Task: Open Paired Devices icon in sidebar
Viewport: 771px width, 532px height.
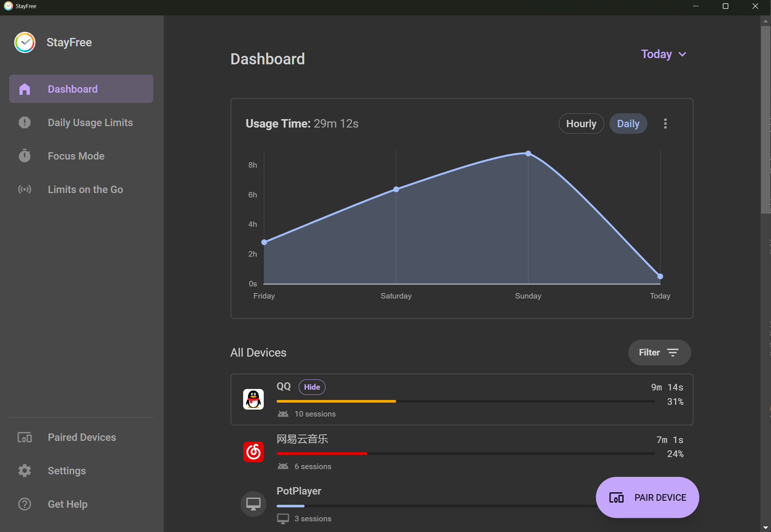Action: click(25, 437)
